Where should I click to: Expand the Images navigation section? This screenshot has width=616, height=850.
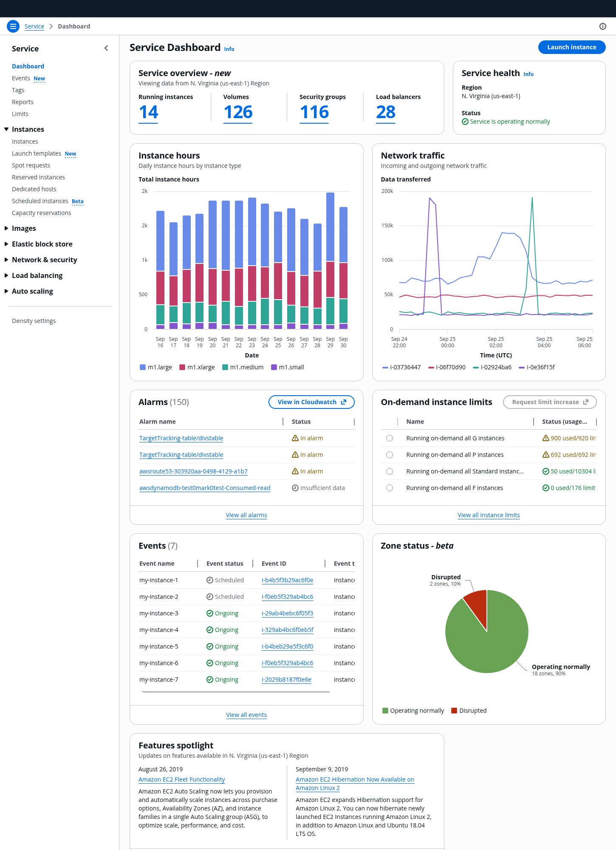pos(6,228)
